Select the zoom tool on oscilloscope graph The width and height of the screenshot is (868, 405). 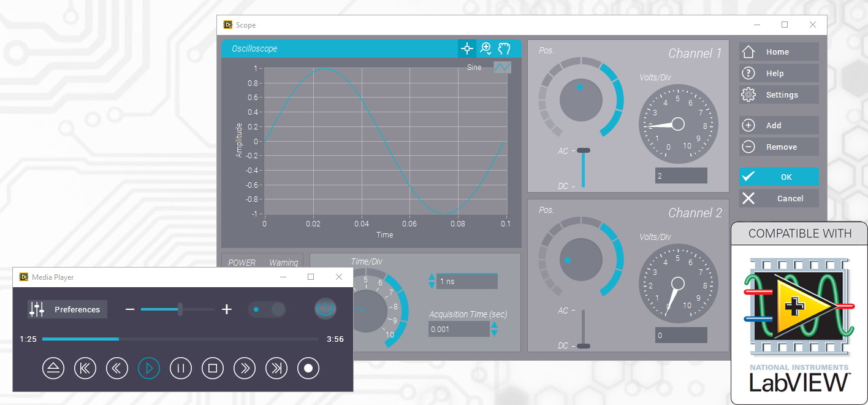485,48
